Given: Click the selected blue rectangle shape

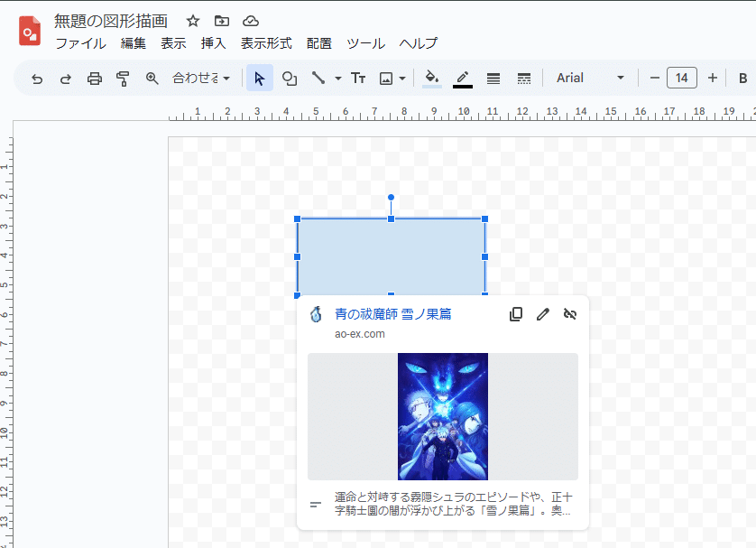Looking at the screenshot, I should (x=391, y=256).
